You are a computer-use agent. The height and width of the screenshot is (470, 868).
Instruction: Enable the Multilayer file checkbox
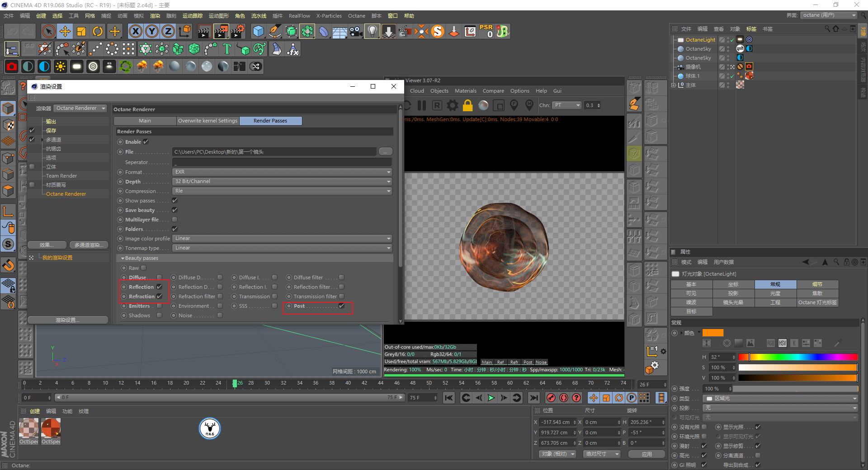pyautogui.click(x=175, y=220)
